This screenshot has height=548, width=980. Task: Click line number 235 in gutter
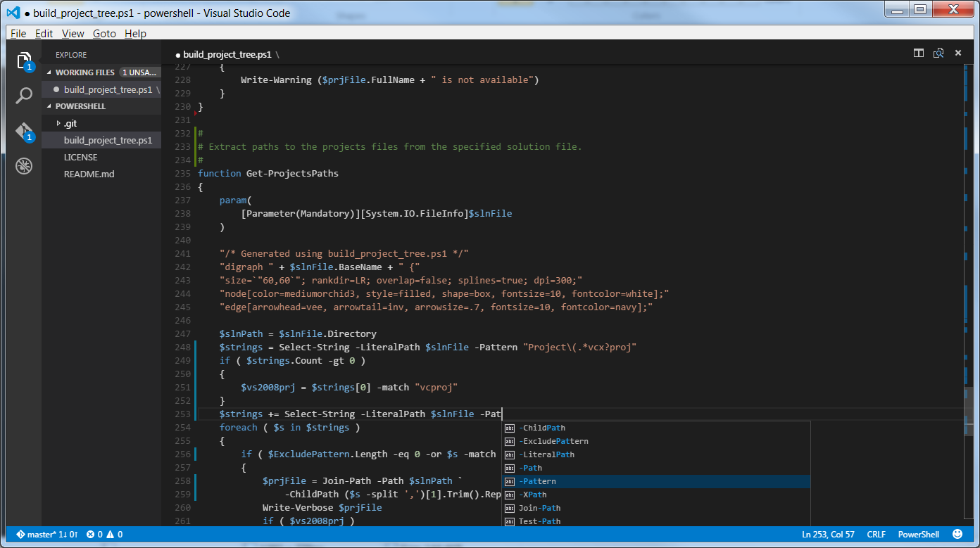pos(182,173)
